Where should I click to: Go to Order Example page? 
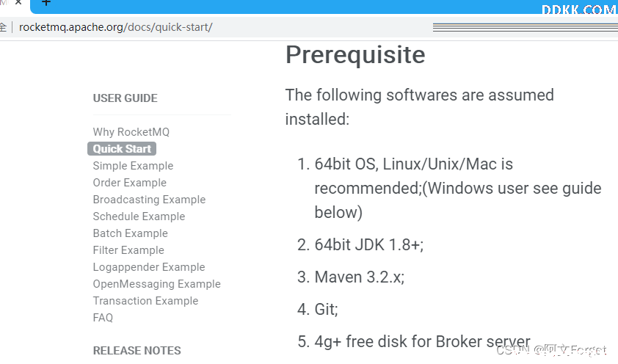click(x=130, y=183)
